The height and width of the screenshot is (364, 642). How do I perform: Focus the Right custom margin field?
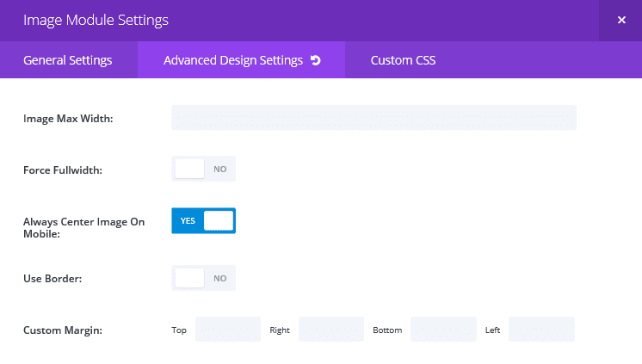click(x=331, y=330)
